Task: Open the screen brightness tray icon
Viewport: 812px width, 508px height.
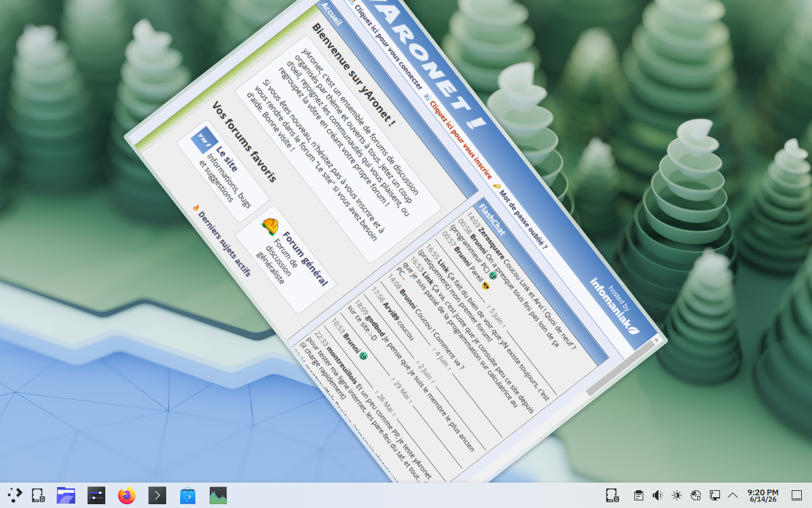Action: [677, 495]
